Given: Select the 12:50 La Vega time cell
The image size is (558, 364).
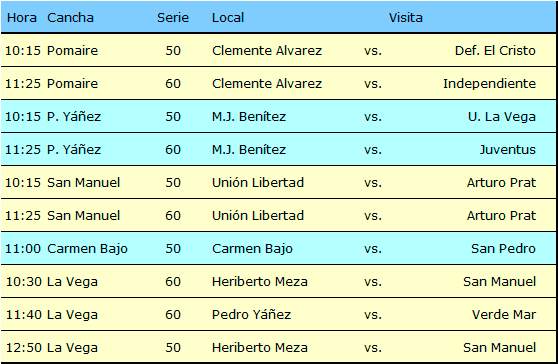Looking at the screenshot, I should tap(23, 348).
